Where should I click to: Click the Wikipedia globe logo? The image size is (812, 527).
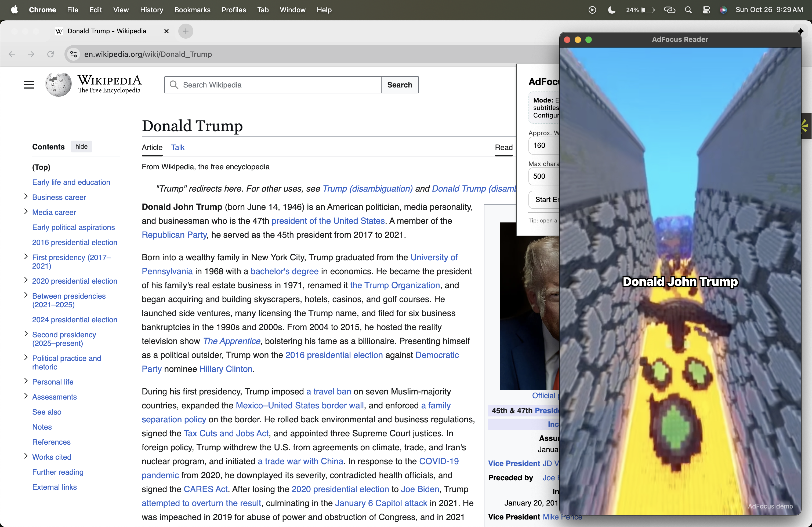58,85
